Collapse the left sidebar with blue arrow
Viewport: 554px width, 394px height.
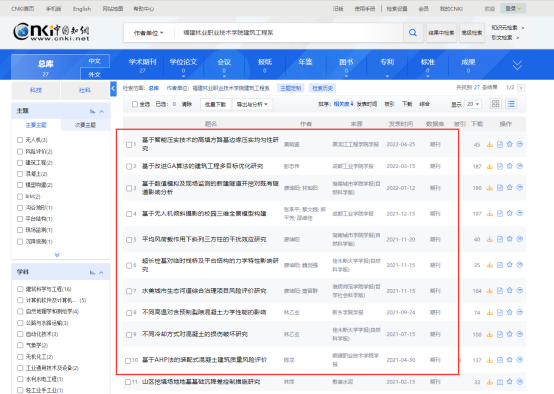click(113, 89)
